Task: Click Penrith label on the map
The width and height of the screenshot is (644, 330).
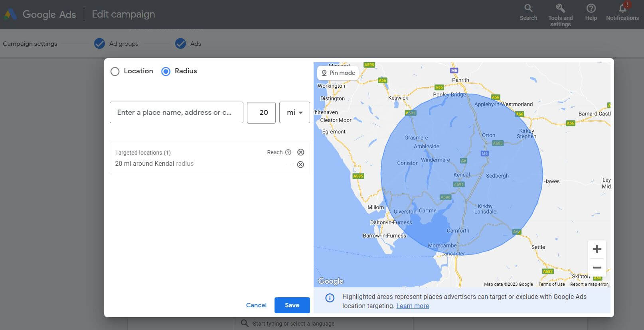Action: 460,80
